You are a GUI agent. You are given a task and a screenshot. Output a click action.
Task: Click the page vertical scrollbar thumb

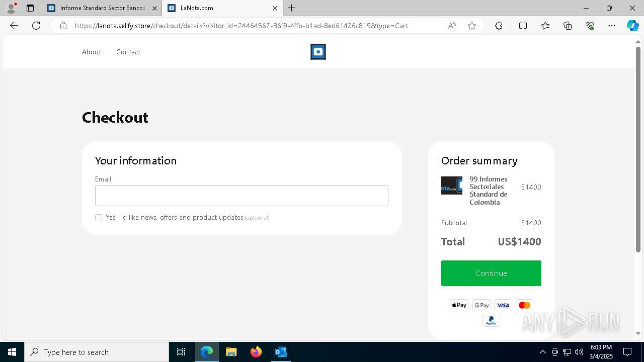(x=638, y=149)
